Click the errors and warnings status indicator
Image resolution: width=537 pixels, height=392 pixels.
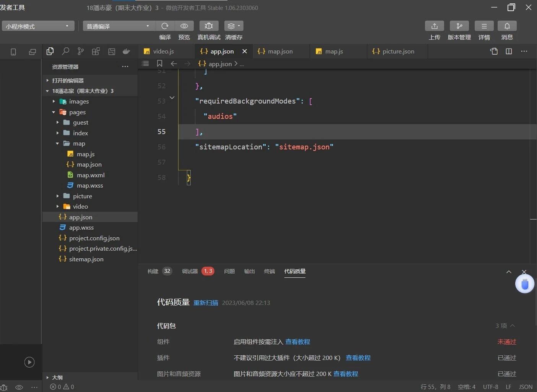point(62,387)
